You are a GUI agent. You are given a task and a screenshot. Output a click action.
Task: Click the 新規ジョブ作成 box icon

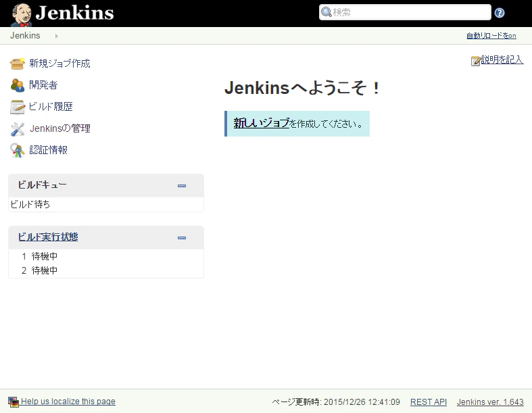18,64
